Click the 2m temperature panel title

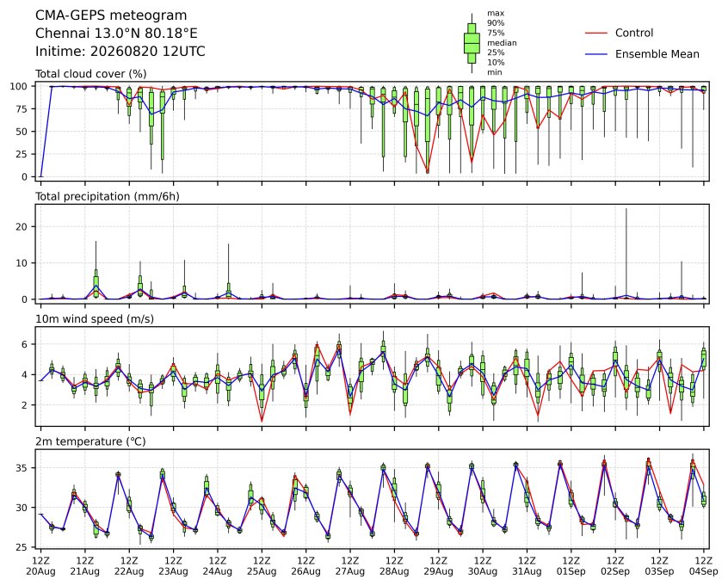click(90, 441)
